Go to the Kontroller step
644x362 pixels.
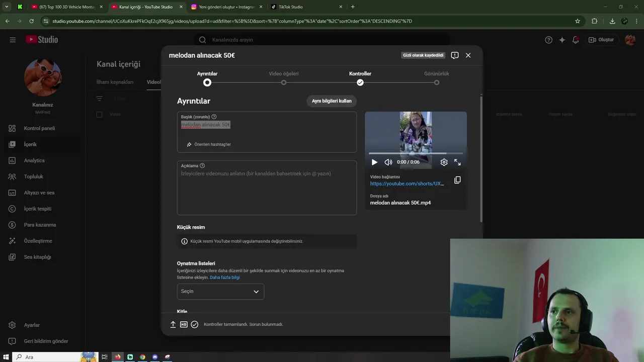pos(360,78)
